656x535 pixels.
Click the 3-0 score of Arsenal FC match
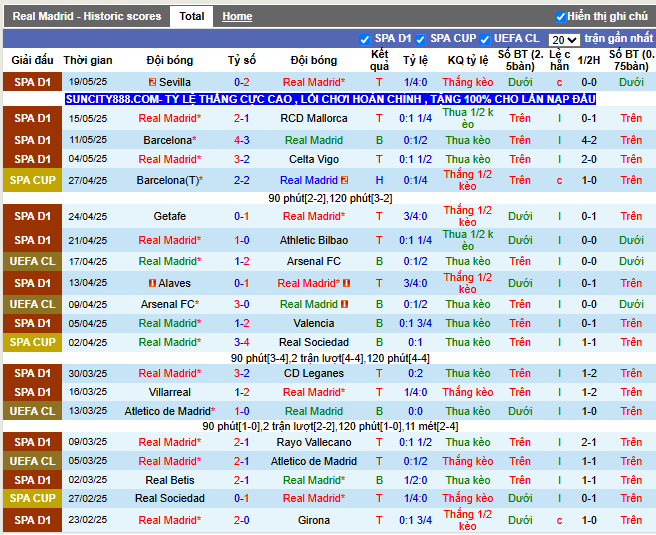point(242,304)
